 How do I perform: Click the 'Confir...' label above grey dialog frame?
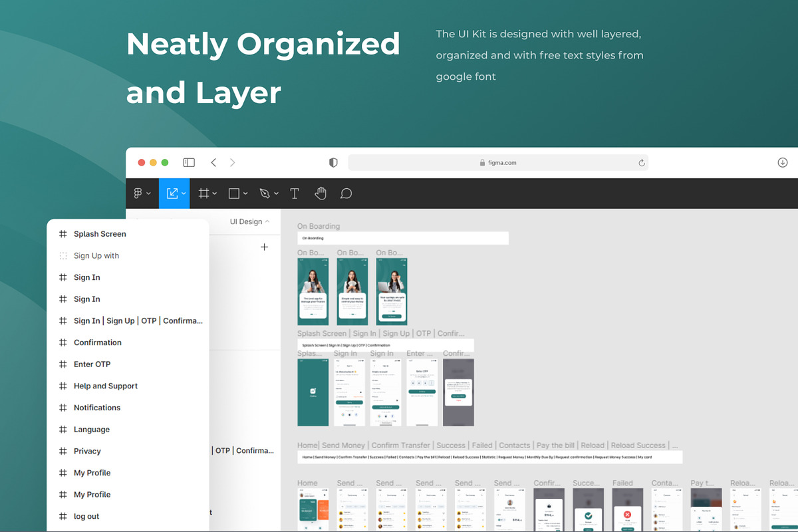tap(457, 353)
